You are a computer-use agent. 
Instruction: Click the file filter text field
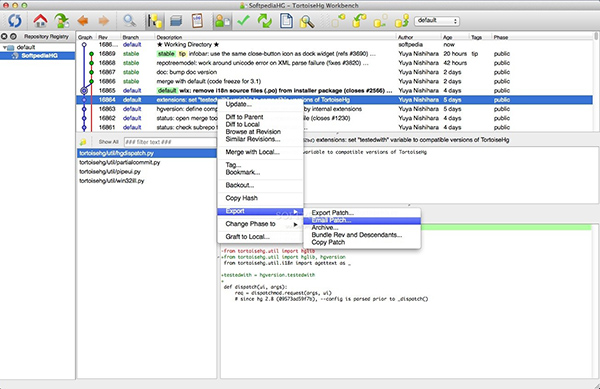coord(170,142)
